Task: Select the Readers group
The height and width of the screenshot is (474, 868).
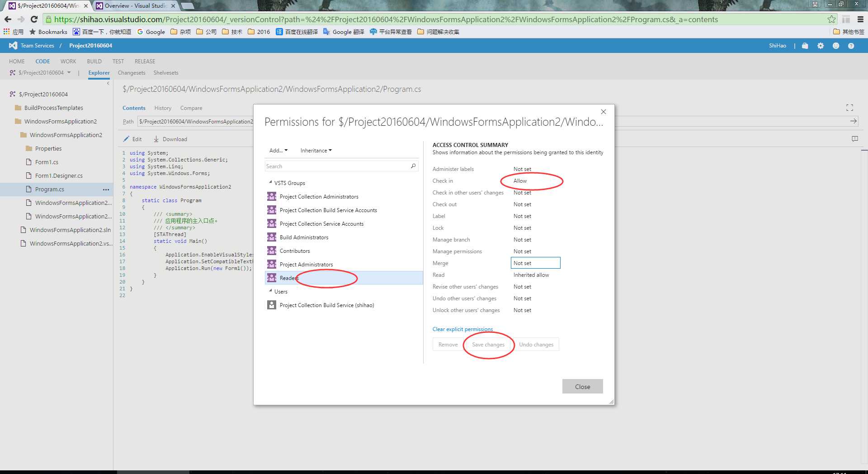Action: (344, 278)
